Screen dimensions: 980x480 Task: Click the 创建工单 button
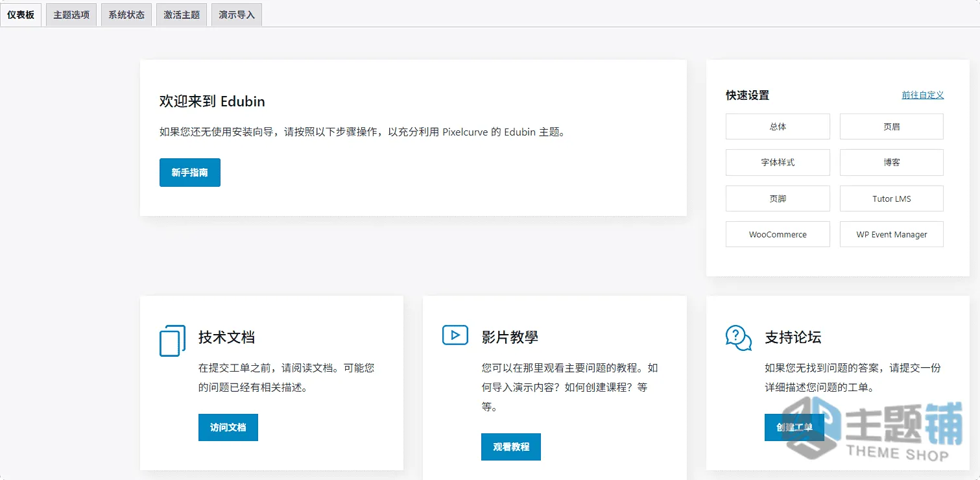tap(795, 427)
